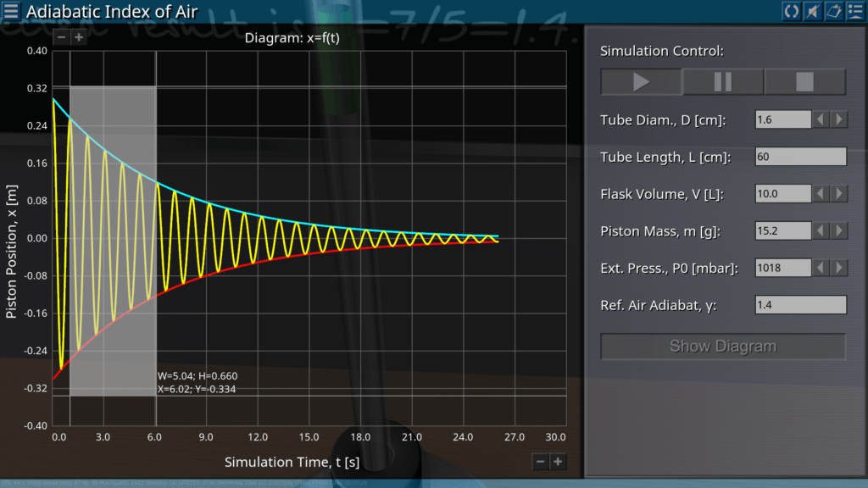The width and height of the screenshot is (868, 488).
Task: Click the Tube Length input field
Action: click(800, 157)
